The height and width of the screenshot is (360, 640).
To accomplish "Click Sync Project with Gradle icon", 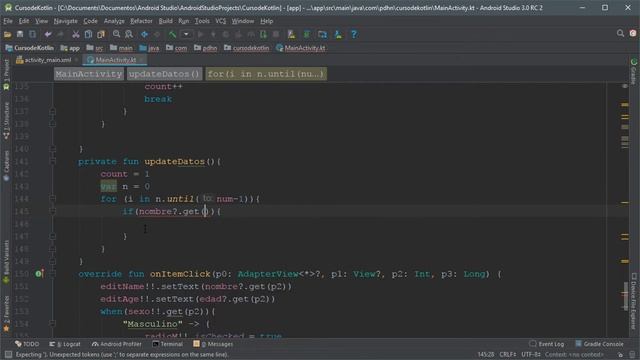I will [x=307, y=34].
